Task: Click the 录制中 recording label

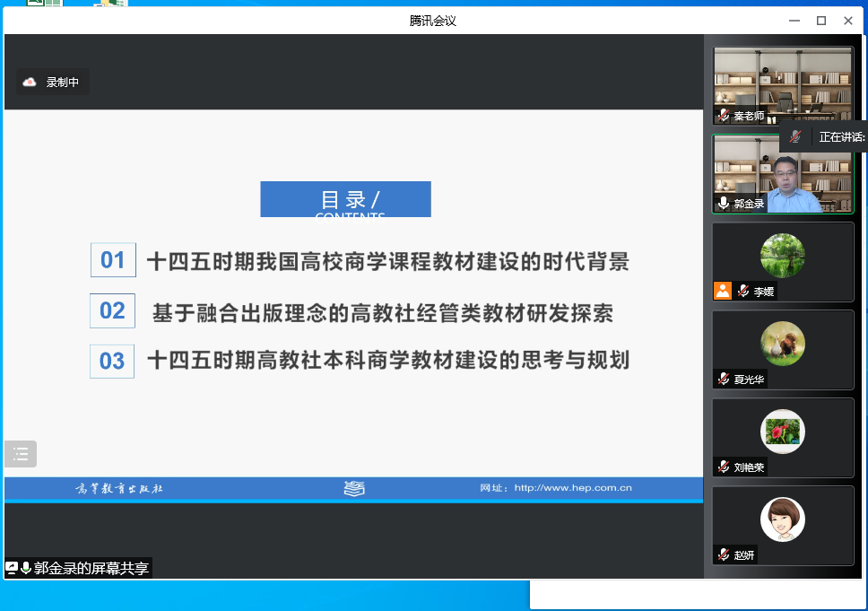Action: [63, 83]
